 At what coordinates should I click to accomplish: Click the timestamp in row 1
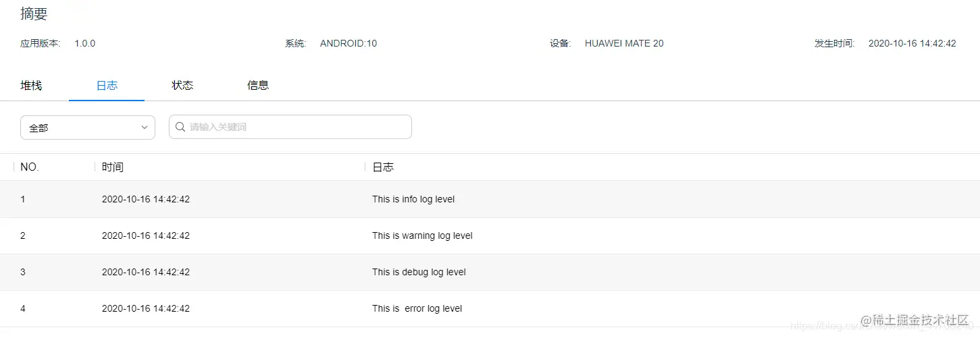click(146, 199)
